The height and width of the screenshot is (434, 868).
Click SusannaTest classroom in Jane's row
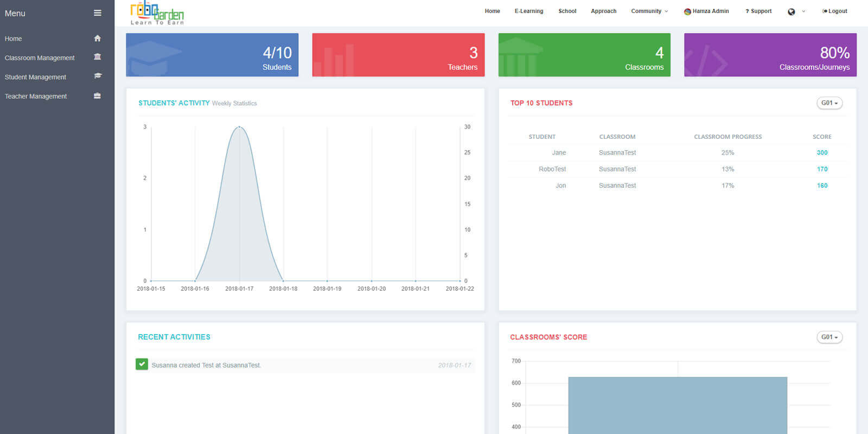point(617,153)
